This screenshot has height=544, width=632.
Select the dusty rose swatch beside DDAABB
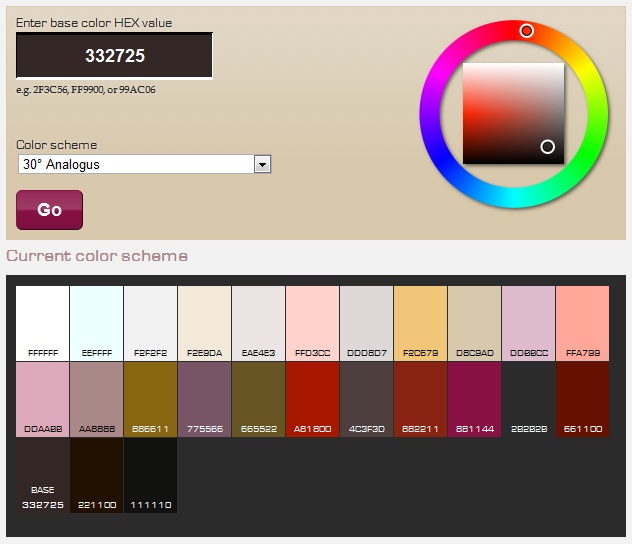(97, 399)
